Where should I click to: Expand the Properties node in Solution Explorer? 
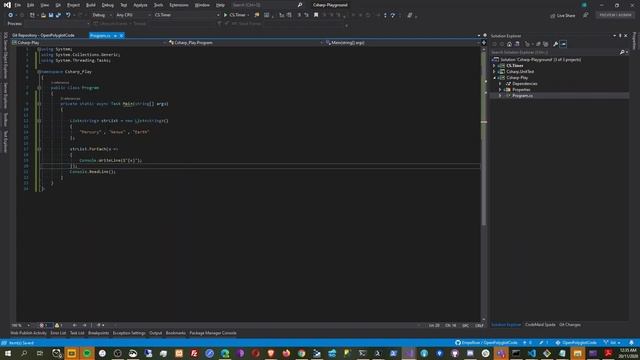click(500, 89)
